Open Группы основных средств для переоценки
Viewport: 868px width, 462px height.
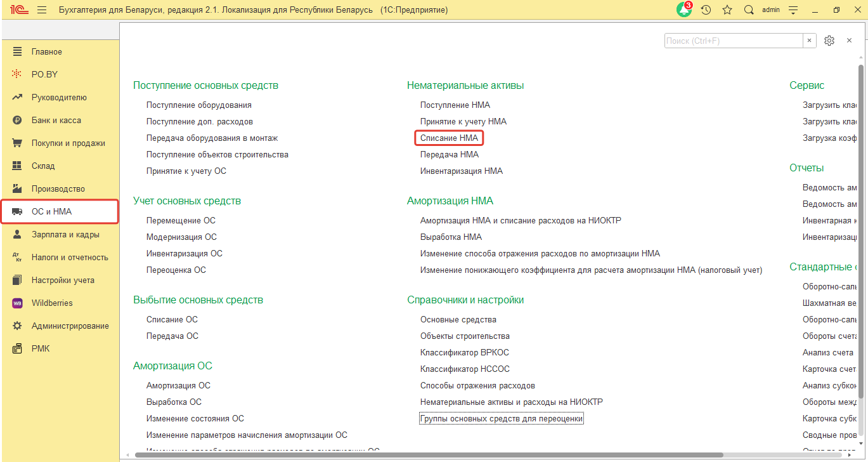[x=501, y=419]
